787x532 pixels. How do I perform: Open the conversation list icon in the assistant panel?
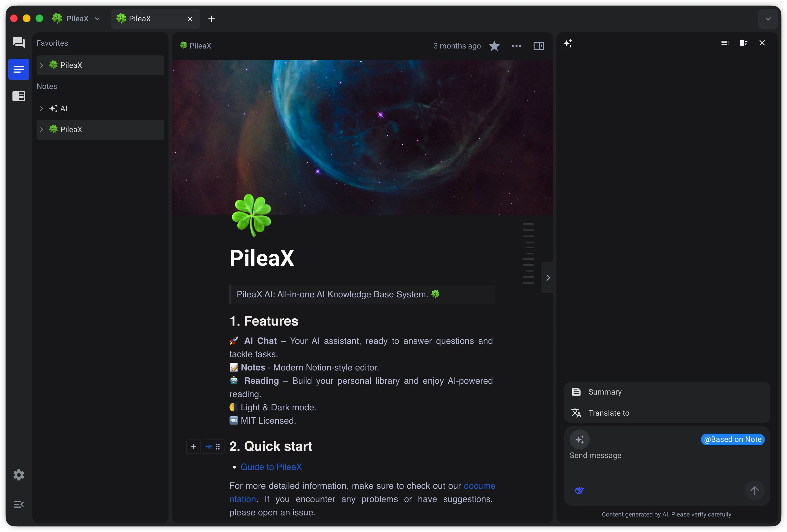pos(725,43)
